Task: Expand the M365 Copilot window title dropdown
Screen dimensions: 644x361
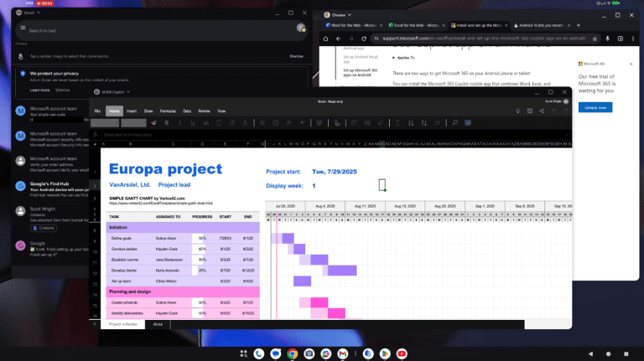Action: (x=128, y=92)
